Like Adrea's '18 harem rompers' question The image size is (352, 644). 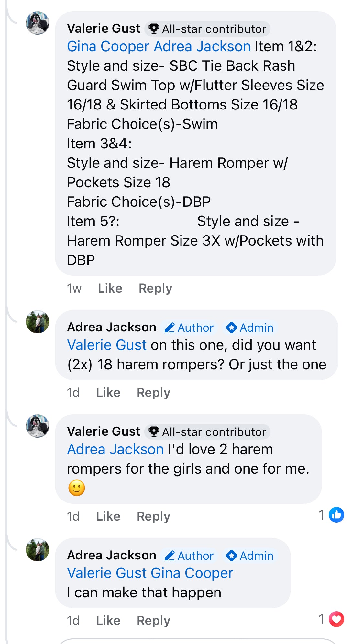[108, 393]
